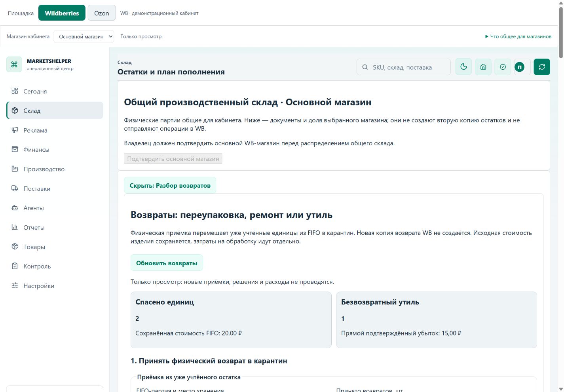Click the Склад box icon

15,110
